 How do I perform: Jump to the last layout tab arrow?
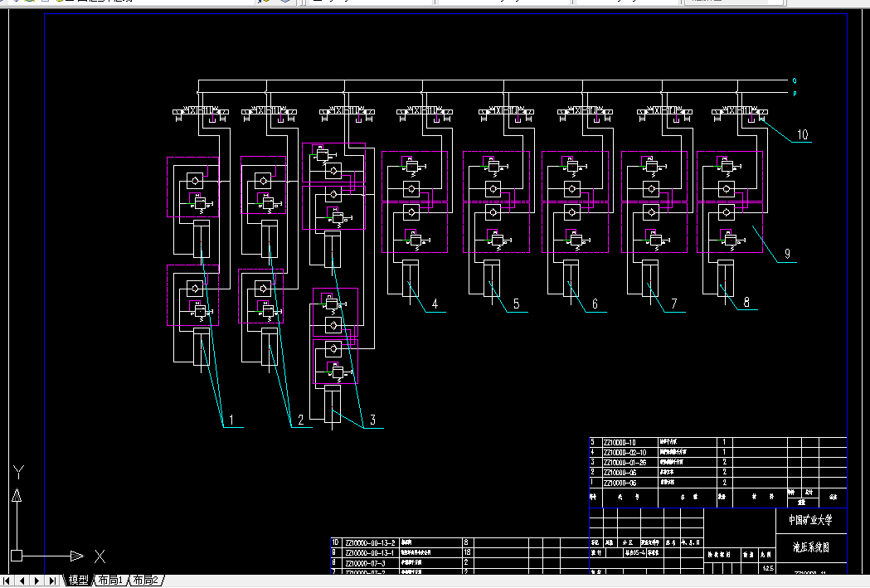pos(52,581)
